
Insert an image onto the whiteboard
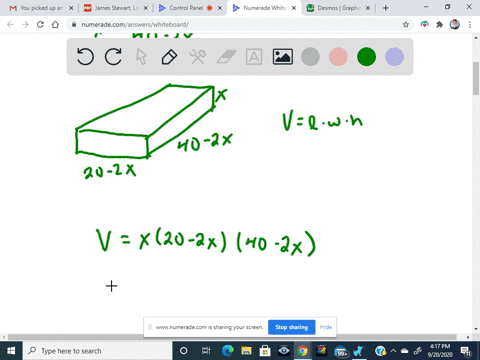coord(283,57)
